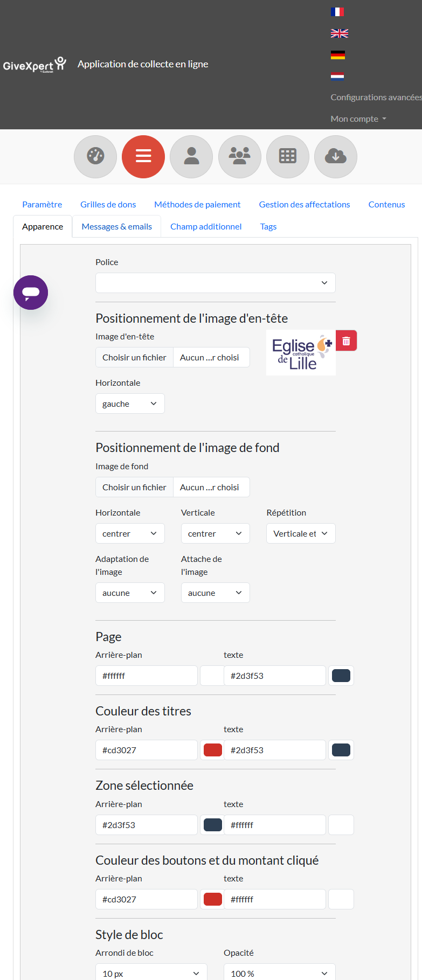Switch language to the French flag

tap(337, 12)
